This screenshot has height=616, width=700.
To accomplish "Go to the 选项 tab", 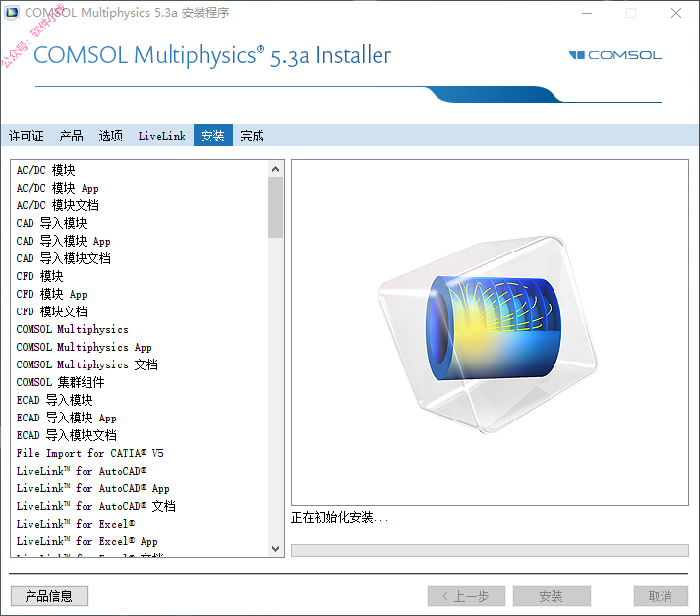I will click(111, 136).
